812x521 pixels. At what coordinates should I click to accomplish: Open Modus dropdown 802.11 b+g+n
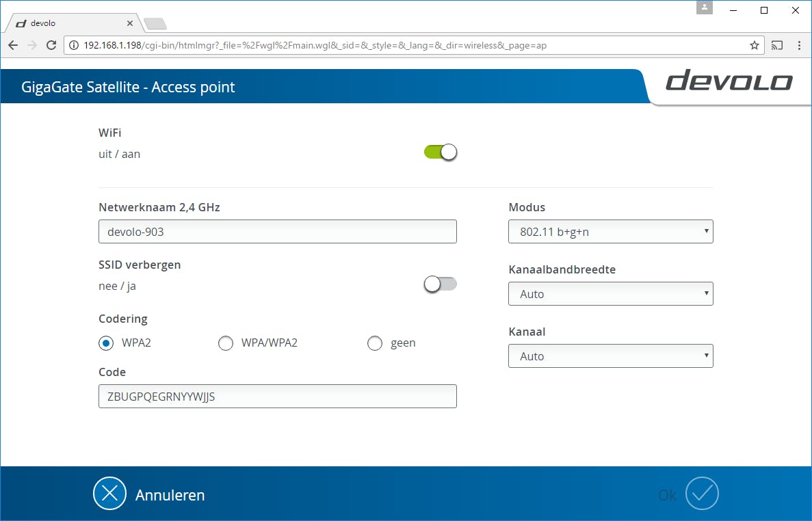point(611,232)
